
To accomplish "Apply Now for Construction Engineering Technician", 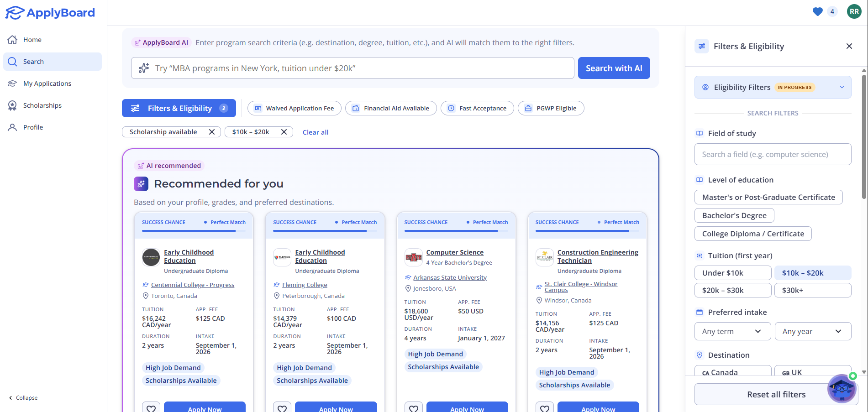I will tap(598, 407).
